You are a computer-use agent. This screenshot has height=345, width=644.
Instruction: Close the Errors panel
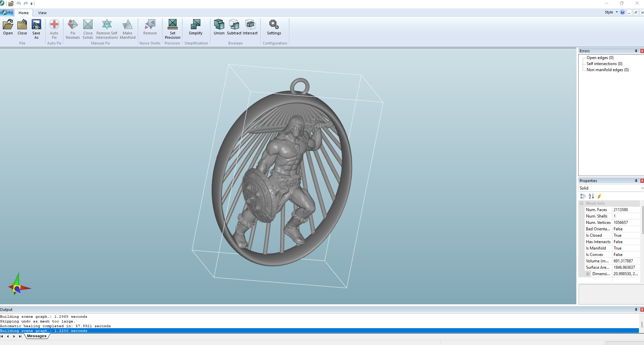coord(642,51)
